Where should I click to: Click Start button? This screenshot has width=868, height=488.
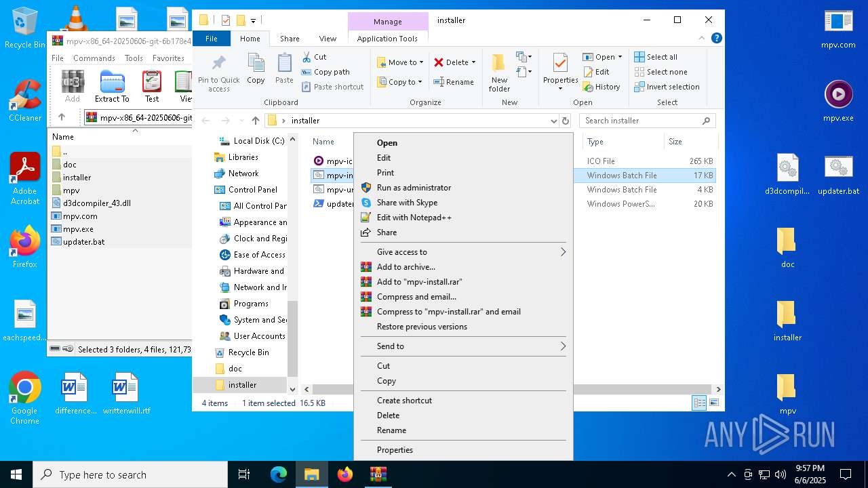16,474
